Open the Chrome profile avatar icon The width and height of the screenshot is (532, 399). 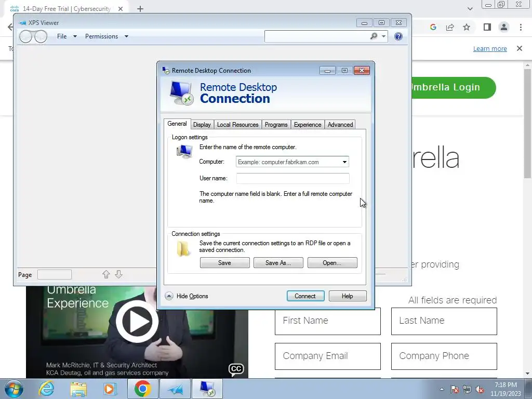click(x=504, y=27)
